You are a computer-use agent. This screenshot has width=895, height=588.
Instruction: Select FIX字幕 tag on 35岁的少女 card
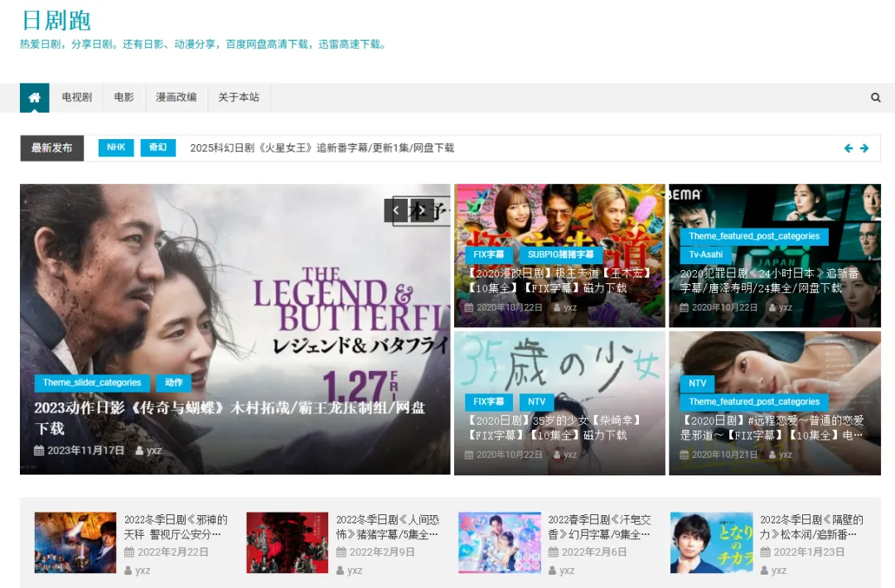(489, 402)
